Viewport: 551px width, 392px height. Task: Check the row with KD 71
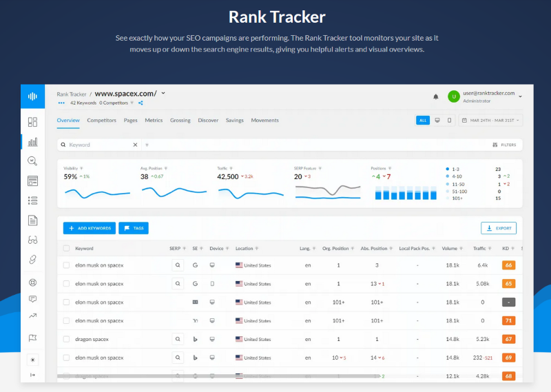click(66, 320)
